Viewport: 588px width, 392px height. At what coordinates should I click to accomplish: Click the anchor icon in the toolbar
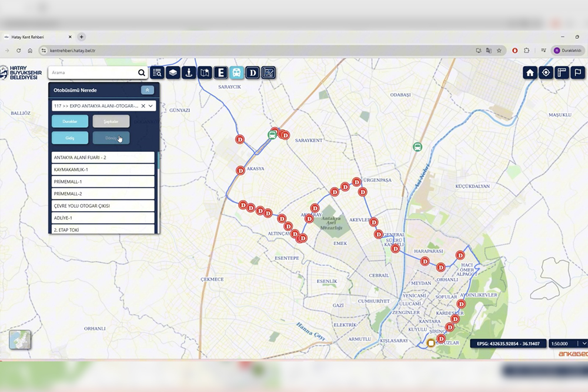click(x=189, y=73)
